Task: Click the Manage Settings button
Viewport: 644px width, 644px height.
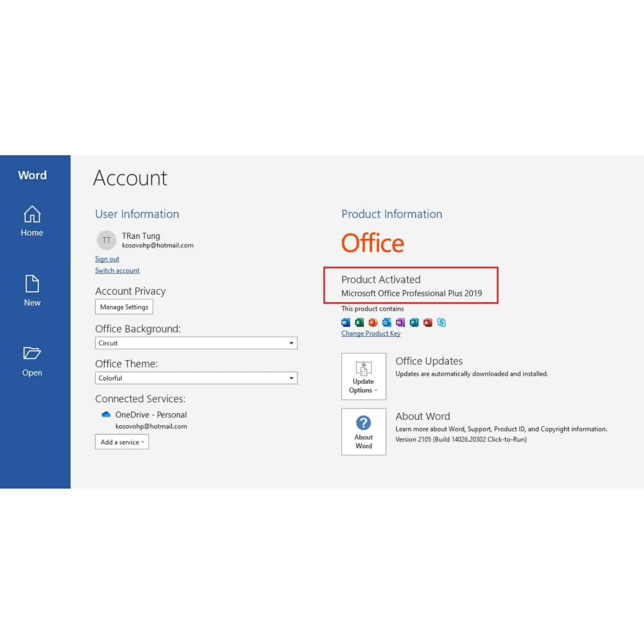Action: 124,307
